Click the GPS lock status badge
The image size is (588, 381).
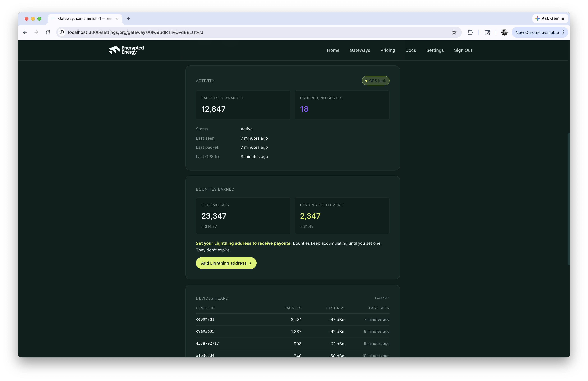click(375, 81)
